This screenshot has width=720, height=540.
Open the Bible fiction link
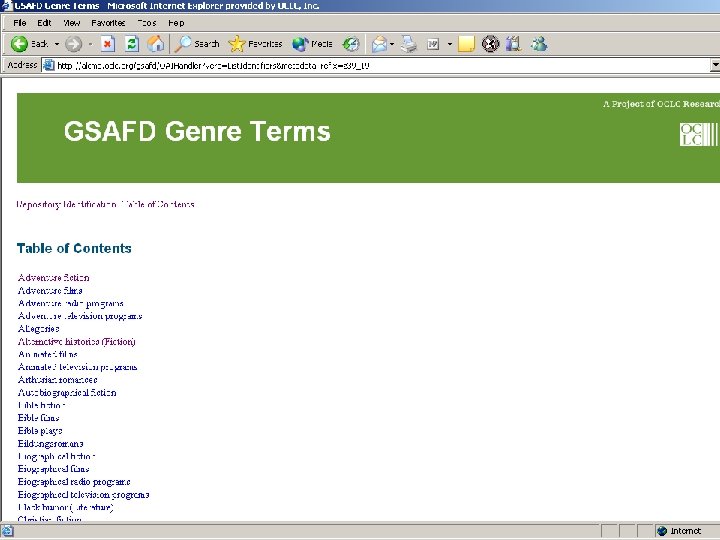(x=41, y=405)
